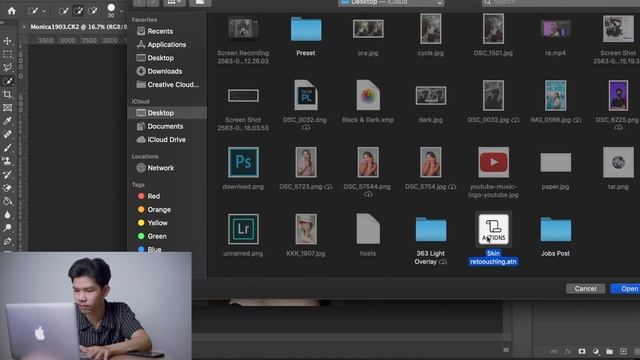This screenshot has height=360, width=640.
Task: Select iCloud Desktop in sidebar
Action: [167, 113]
